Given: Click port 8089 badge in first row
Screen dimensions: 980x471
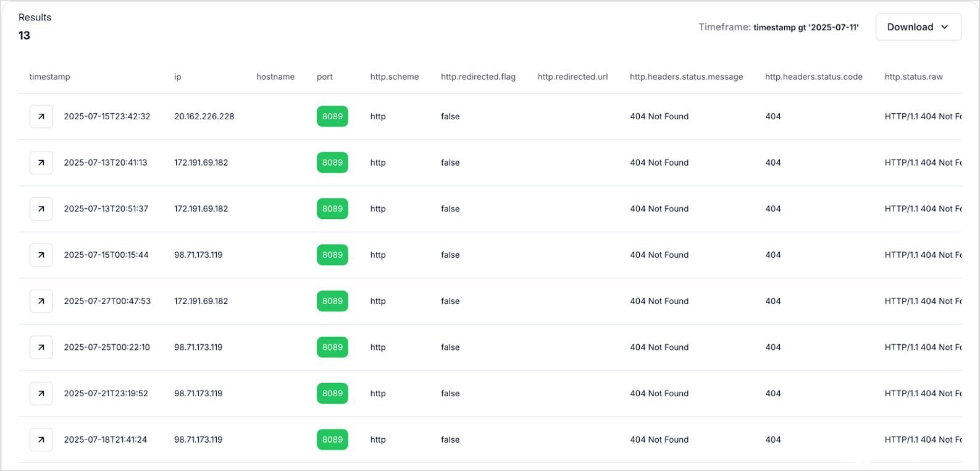Looking at the screenshot, I should pyautogui.click(x=332, y=116).
